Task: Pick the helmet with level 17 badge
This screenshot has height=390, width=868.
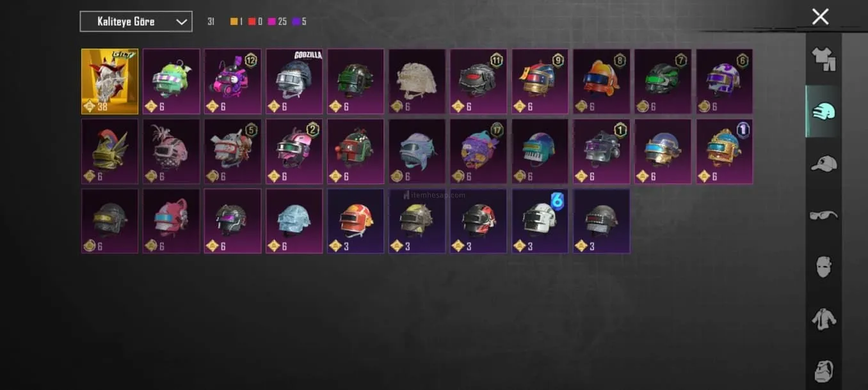Action: click(478, 152)
